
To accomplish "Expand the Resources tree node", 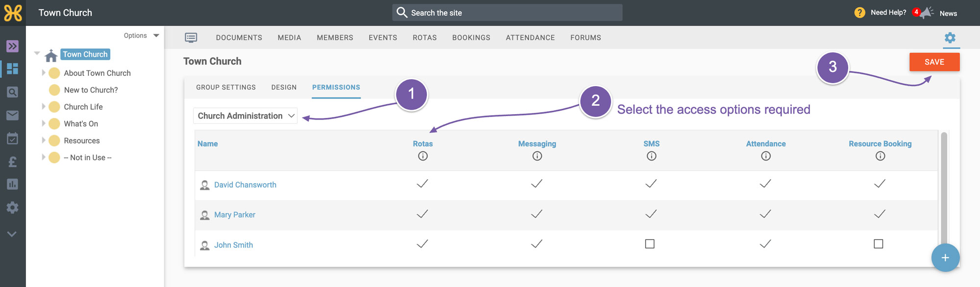I will pyautogui.click(x=43, y=140).
